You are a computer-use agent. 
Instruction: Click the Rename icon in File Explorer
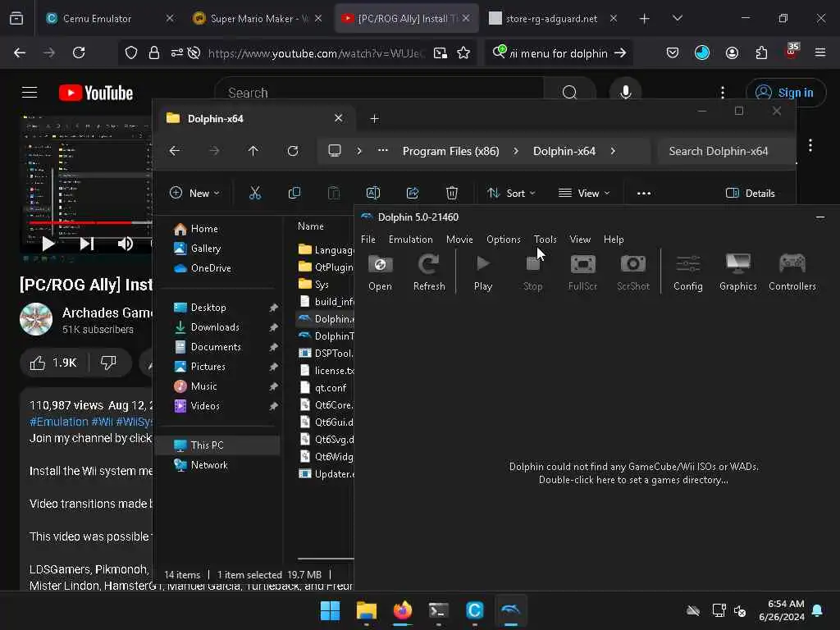[x=373, y=193]
